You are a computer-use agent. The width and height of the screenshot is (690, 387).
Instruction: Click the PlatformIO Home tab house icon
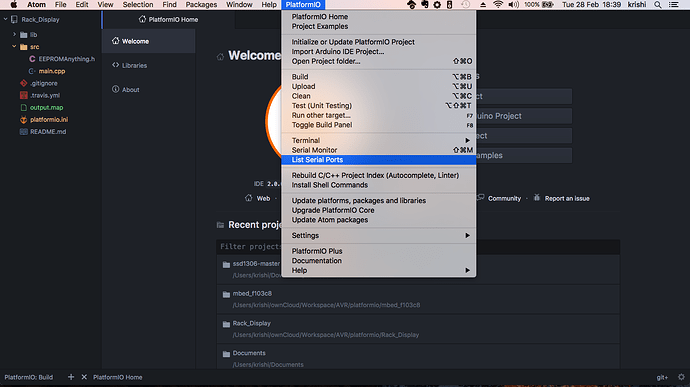click(142, 19)
